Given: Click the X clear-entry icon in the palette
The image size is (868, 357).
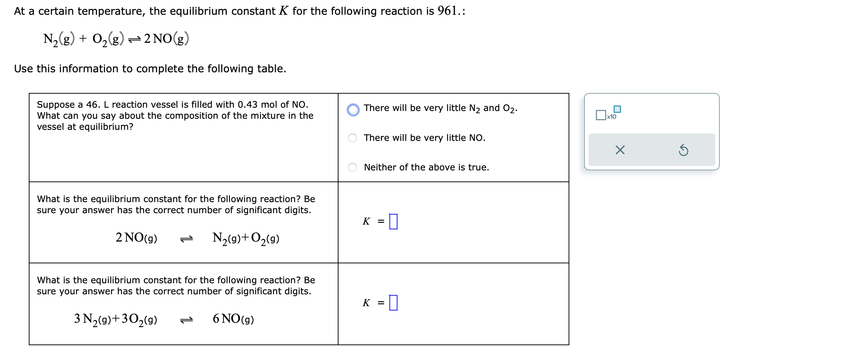Looking at the screenshot, I should point(619,149).
